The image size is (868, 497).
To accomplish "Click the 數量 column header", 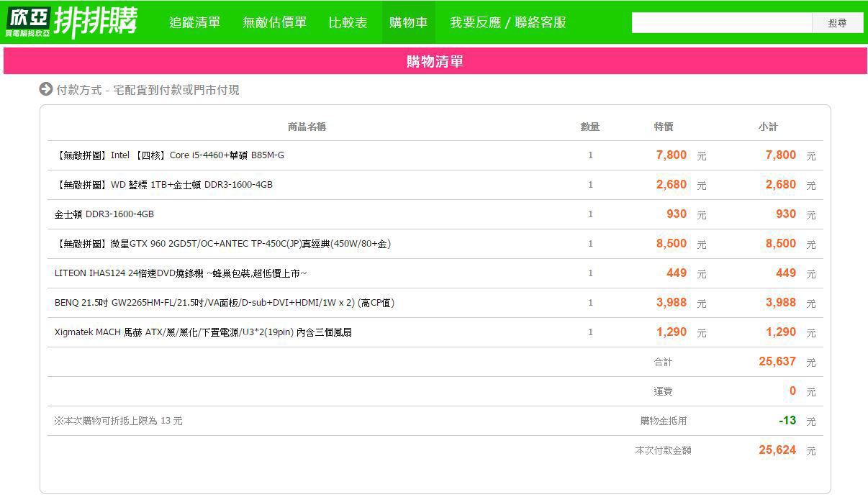I will 590,127.
